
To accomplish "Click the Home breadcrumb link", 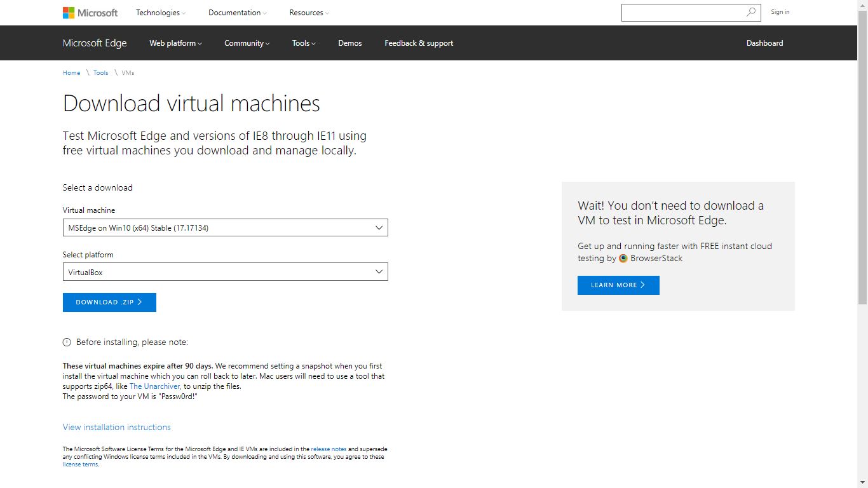I will click(71, 73).
